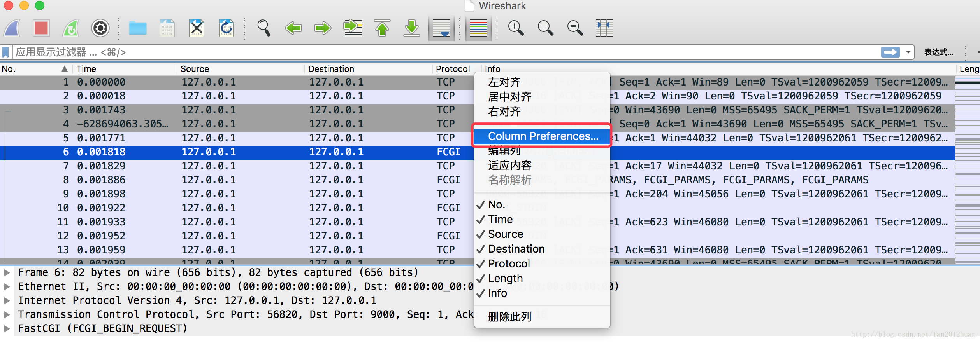Toggle packet list colorization icon
Screen dimensions: 980x342
[479, 28]
